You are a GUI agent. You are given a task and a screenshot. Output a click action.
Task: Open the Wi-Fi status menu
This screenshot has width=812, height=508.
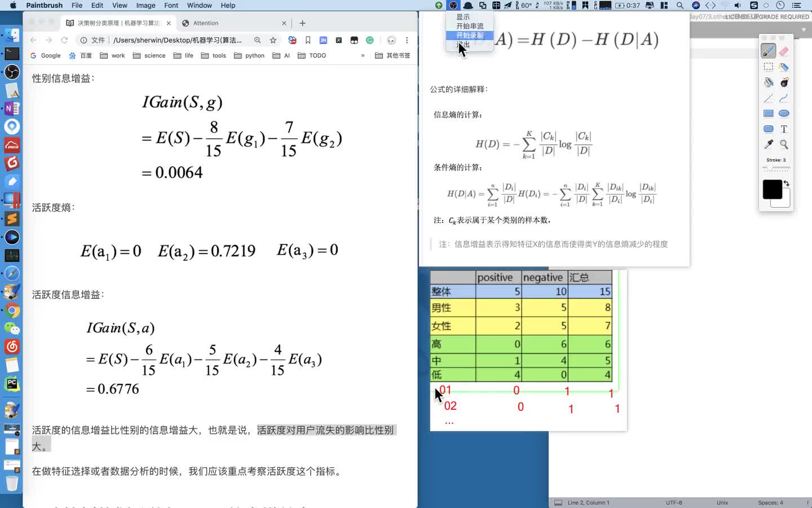pyautogui.click(x=725, y=5)
